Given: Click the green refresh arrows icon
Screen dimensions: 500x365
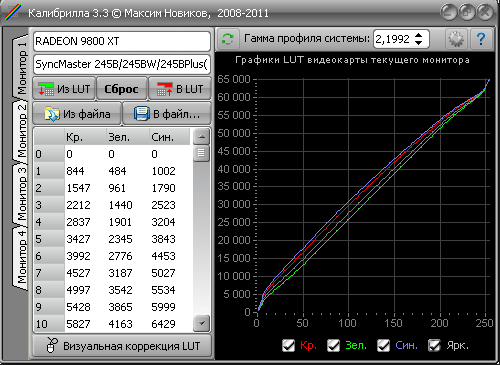Looking at the screenshot, I should [227, 39].
